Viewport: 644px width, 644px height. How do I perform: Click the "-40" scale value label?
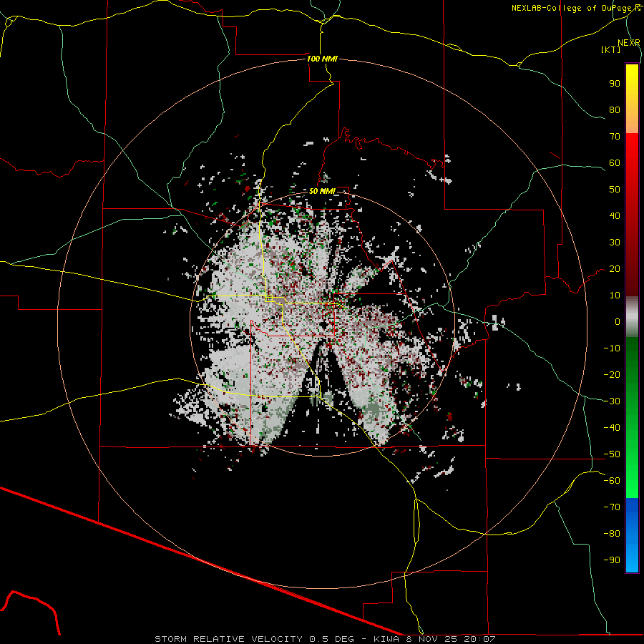point(612,428)
